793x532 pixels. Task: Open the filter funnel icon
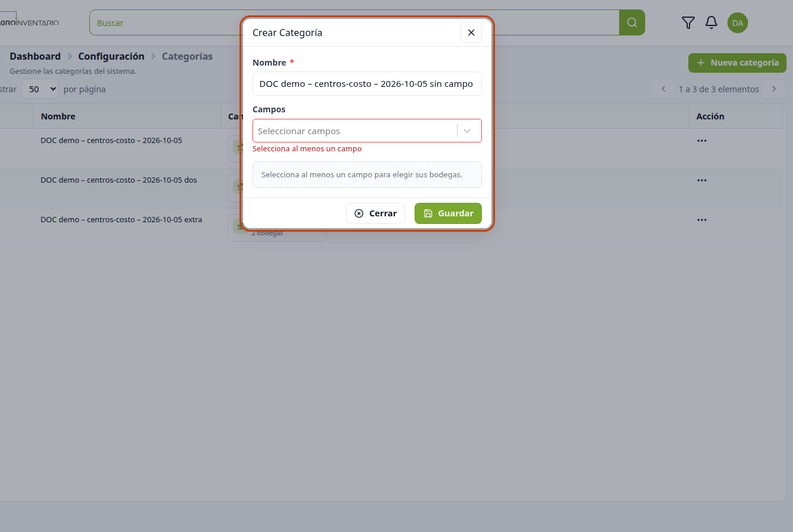pos(688,22)
